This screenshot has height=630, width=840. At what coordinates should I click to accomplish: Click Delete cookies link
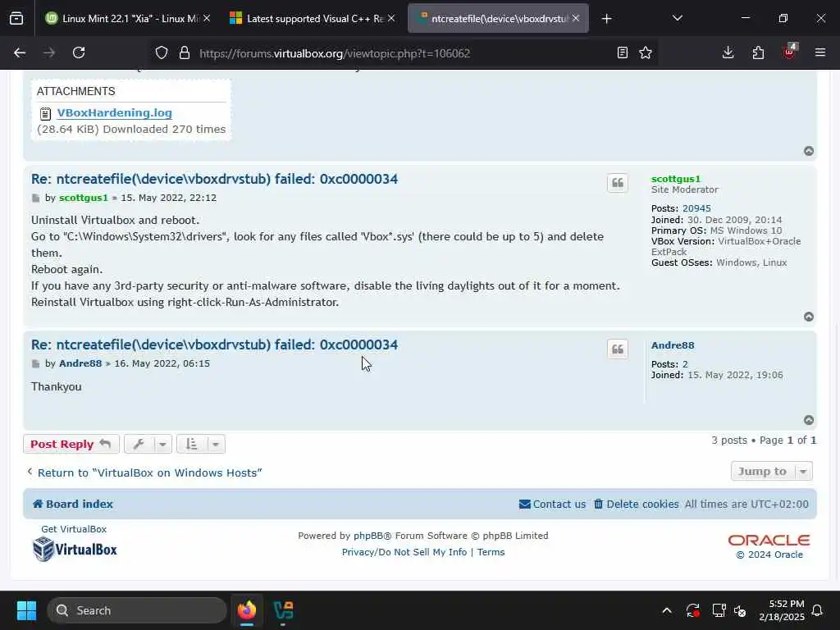click(x=636, y=504)
